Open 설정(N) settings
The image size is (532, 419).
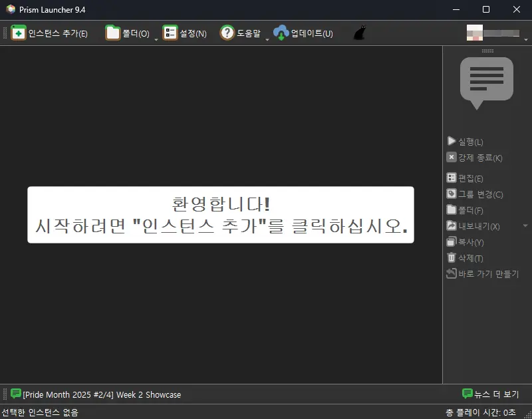pos(185,33)
